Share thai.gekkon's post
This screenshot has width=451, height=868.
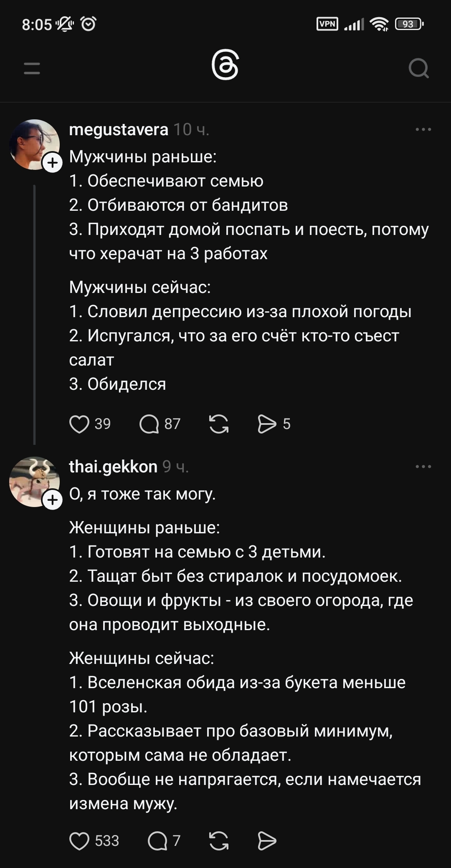[x=267, y=841]
